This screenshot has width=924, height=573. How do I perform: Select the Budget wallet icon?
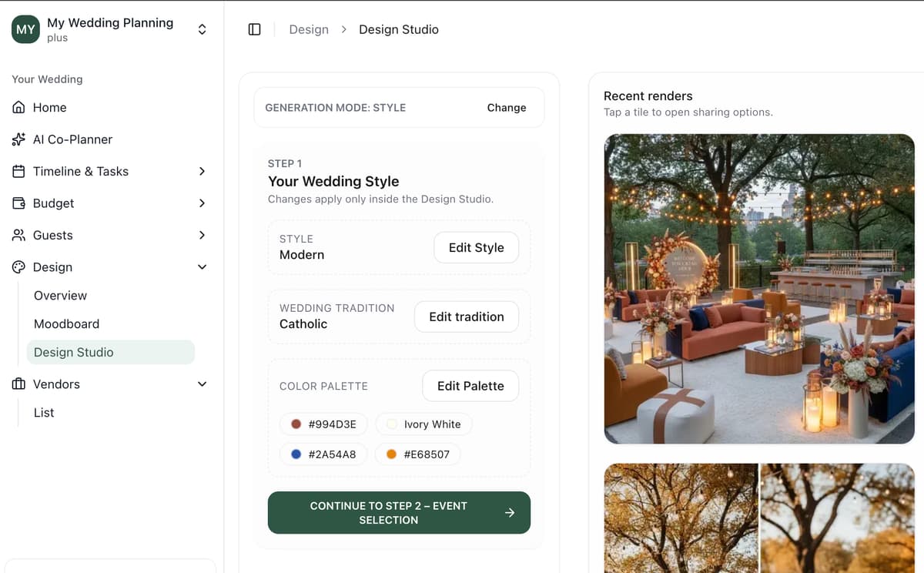coord(18,203)
